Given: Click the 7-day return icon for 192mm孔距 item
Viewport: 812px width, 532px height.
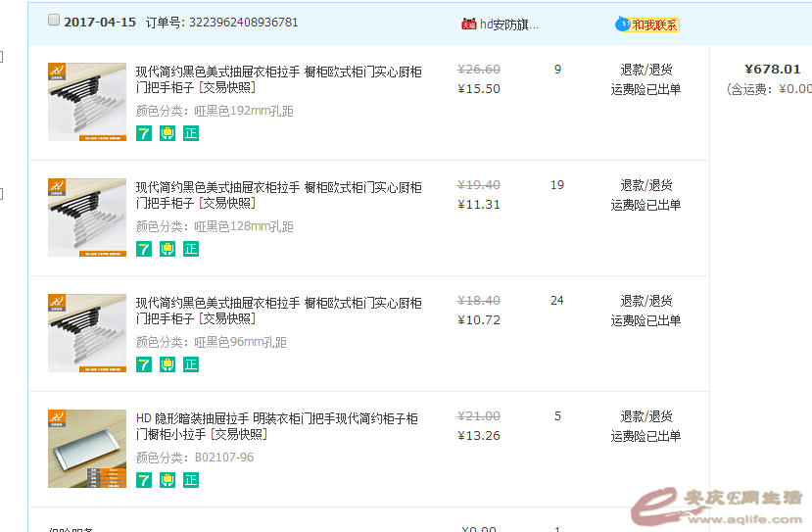Looking at the screenshot, I should 144,133.
